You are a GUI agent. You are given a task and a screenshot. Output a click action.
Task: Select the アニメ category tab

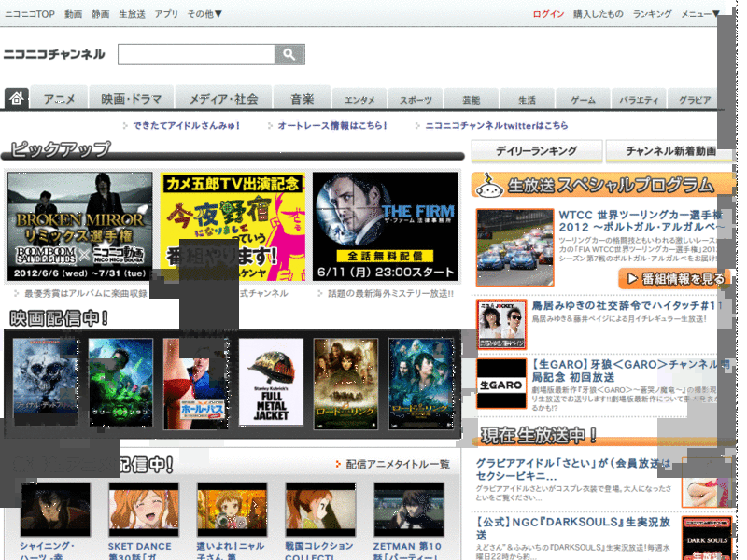60,99
